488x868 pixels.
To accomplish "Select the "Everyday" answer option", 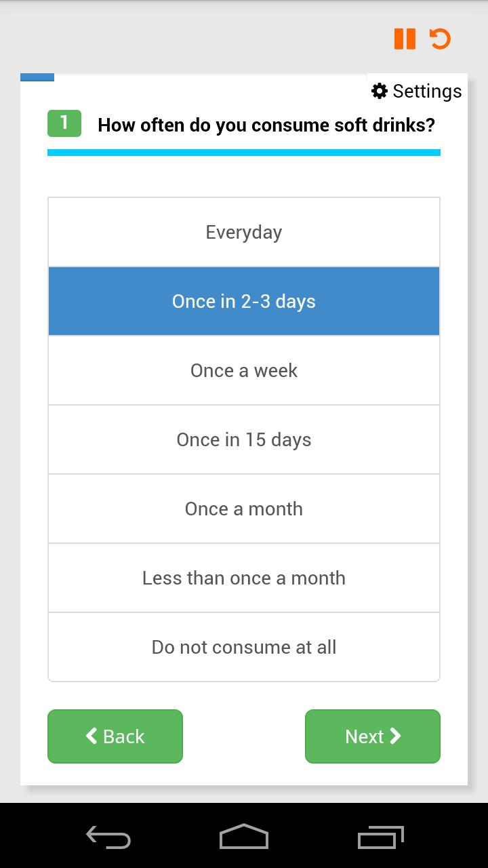I will coord(244,233).
